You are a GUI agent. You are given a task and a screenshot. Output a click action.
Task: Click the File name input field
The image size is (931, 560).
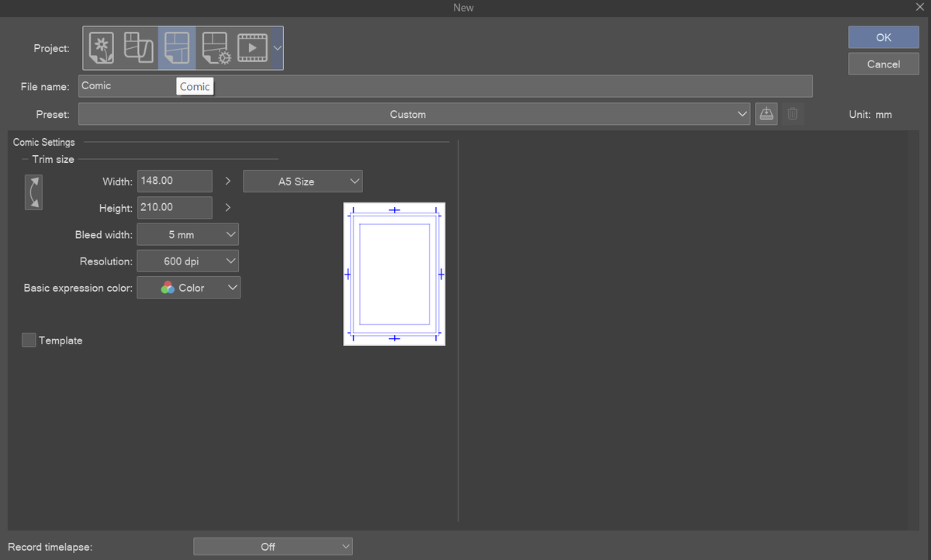(445, 86)
